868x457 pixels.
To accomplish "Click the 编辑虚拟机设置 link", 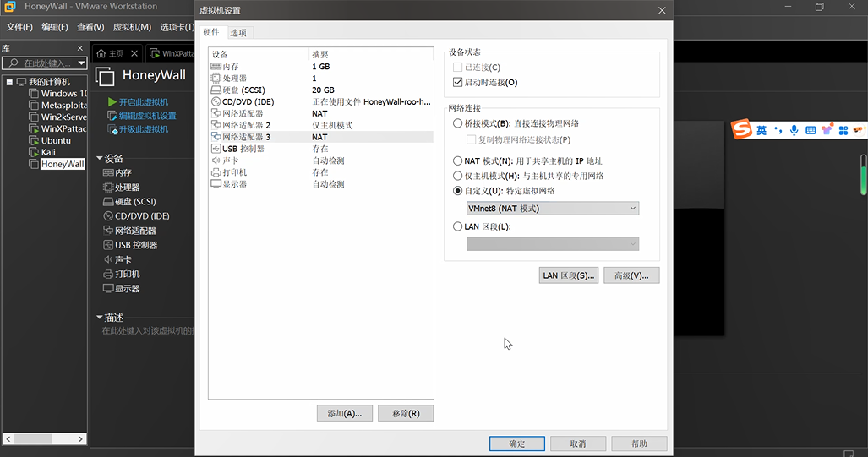I will coord(147,116).
